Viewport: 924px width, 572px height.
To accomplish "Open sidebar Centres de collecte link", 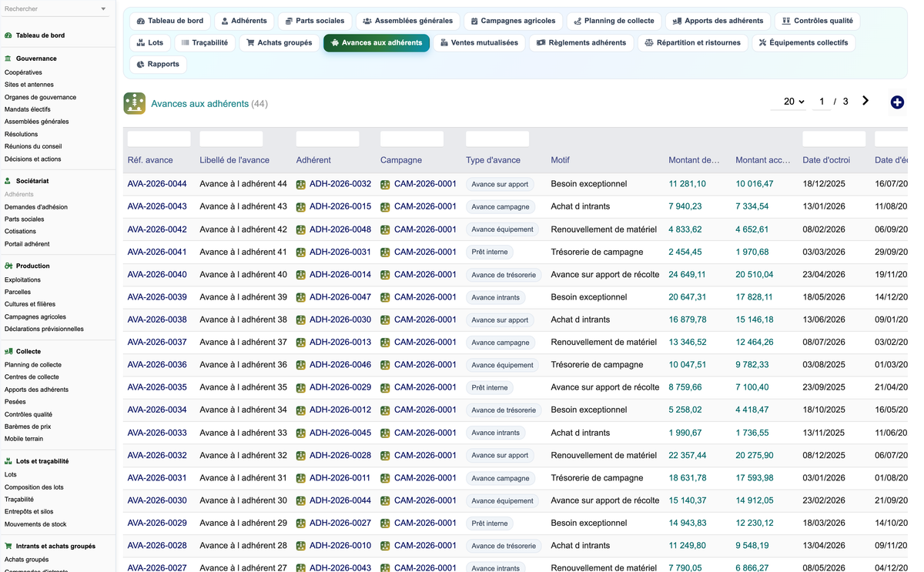I will click(32, 377).
